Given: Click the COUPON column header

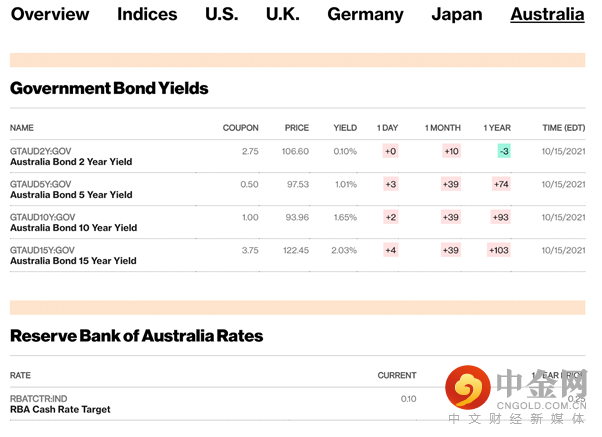Looking at the screenshot, I should 240,128.
